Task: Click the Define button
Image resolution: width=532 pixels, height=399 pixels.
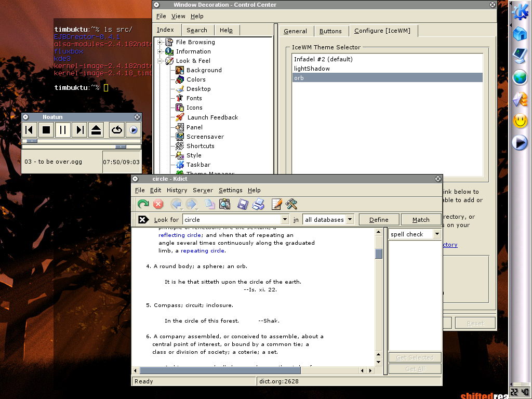Action: 379,220
